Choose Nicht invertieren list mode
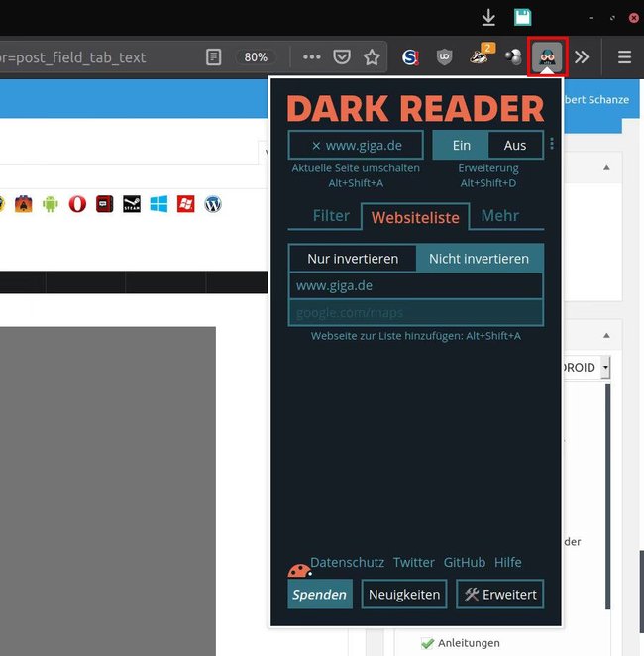Screen dimensions: 644x656 [x=480, y=259]
